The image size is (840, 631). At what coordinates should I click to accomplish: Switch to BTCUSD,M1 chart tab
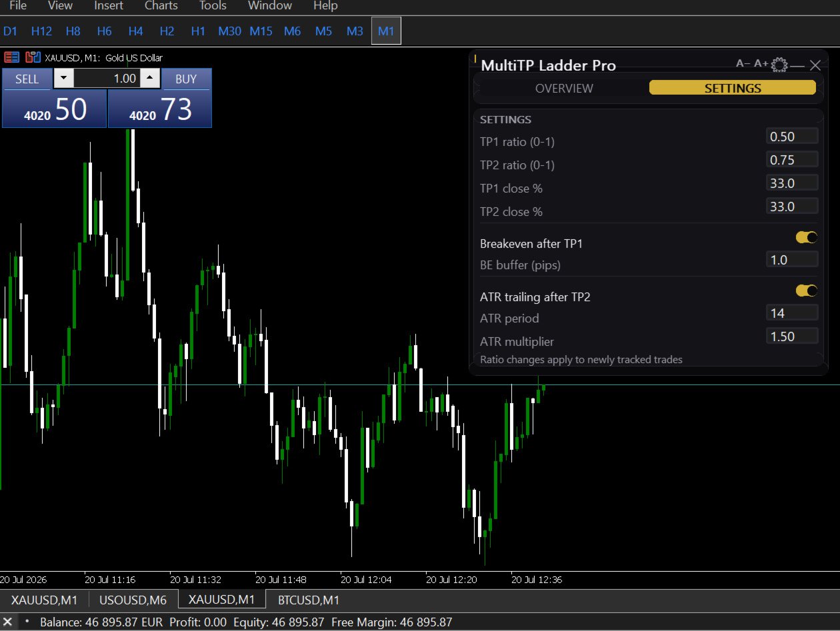tap(309, 600)
